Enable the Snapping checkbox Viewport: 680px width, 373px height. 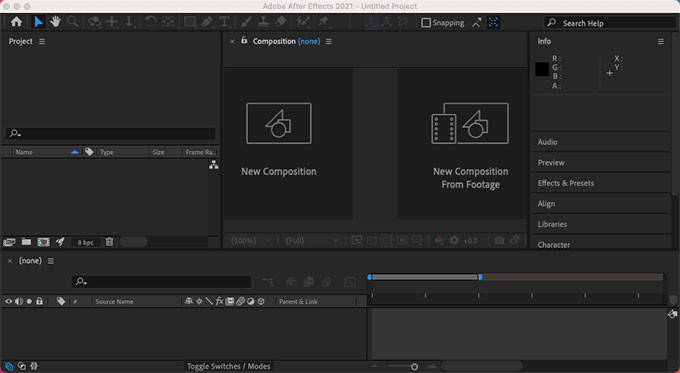(426, 23)
